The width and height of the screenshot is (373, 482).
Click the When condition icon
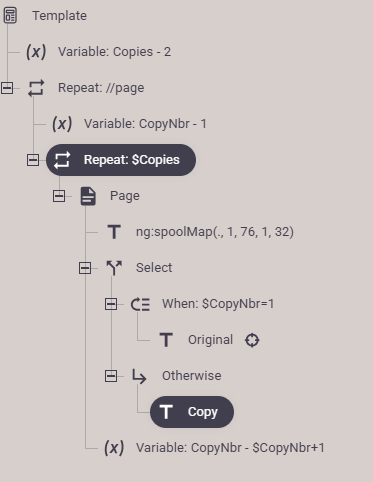140,304
